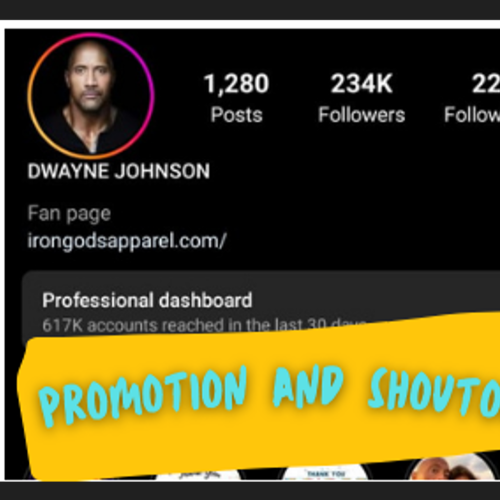This screenshot has height=500, width=500.
Task: Click the Posts label
Action: tap(237, 115)
